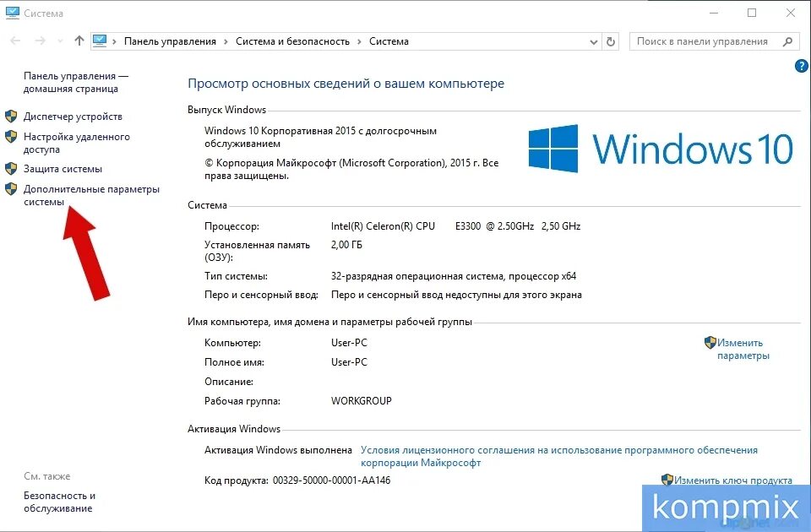Click the Windows 10 Корпоративная 2015 edition text
This screenshot has width=811, height=532.
pos(320,137)
